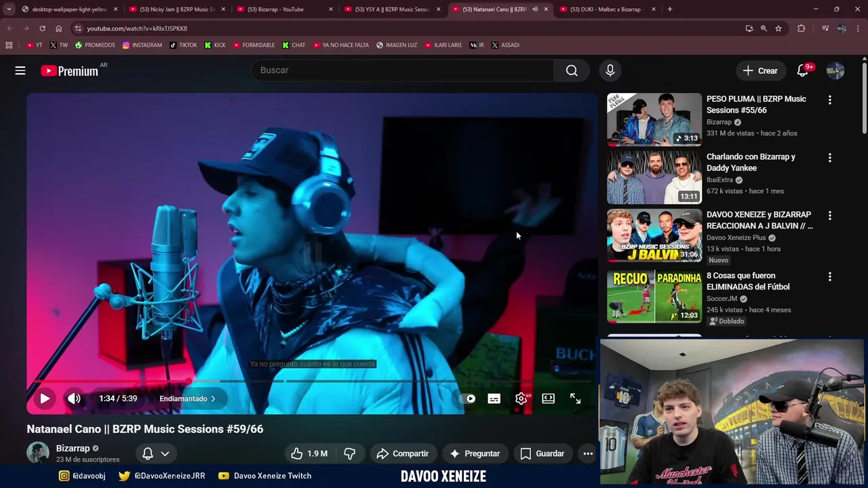Open browser extensions puzzle icon

click(x=802, y=28)
